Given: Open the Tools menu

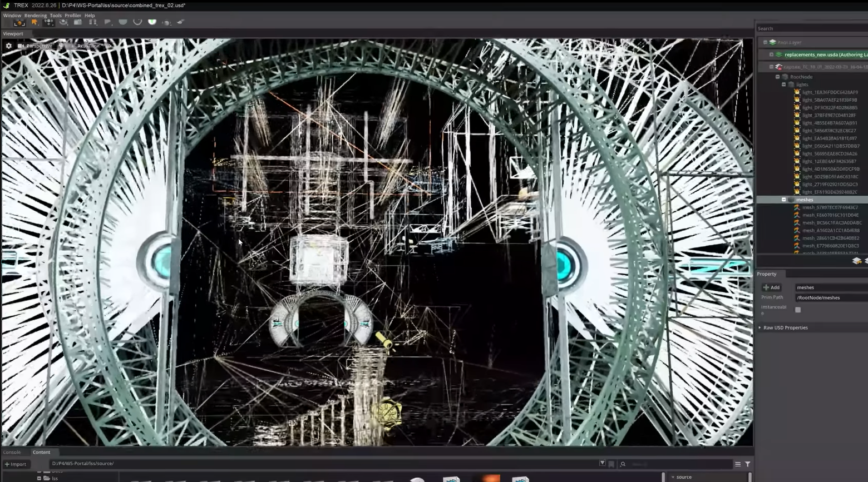Looking at the screenshot, I should 56,16.
